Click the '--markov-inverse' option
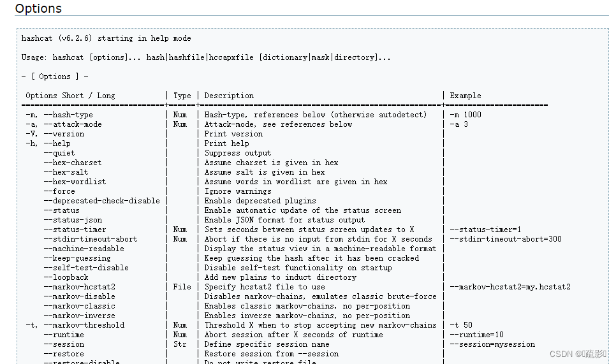The height and width of the screenshot is (364, 616). (x=79, y=316)
